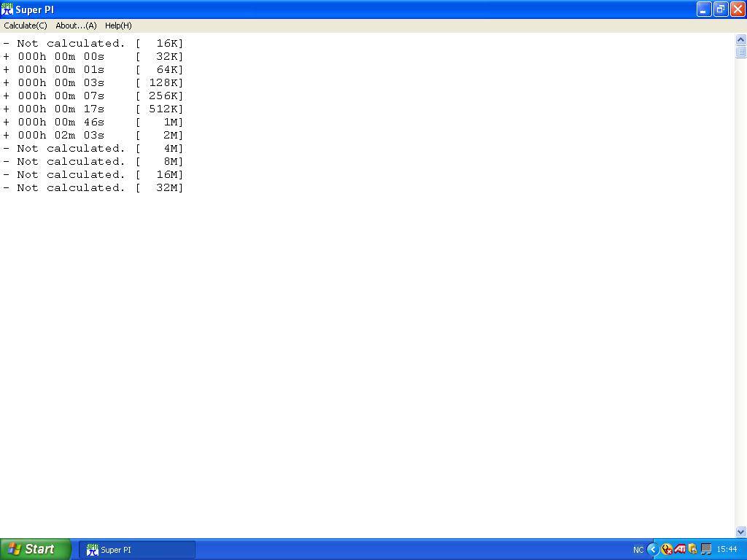Click the Start button
This screenshot has height=560, width=747.
point(36,549)
